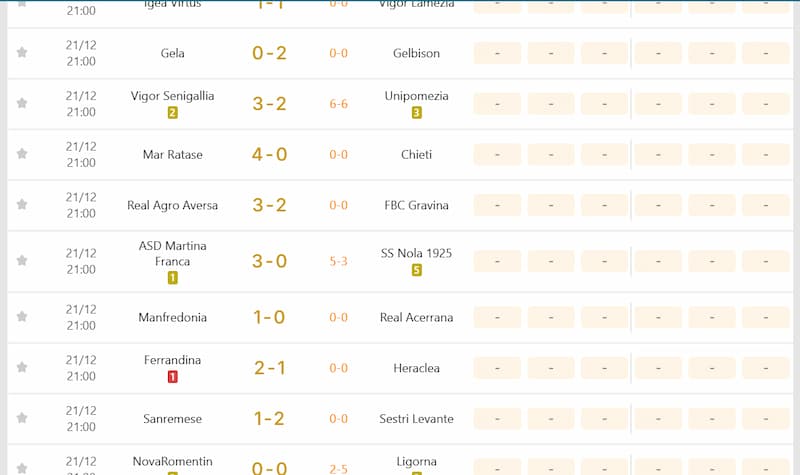
Task: Open Sestri Levante team link
Action: pos(416,418)
